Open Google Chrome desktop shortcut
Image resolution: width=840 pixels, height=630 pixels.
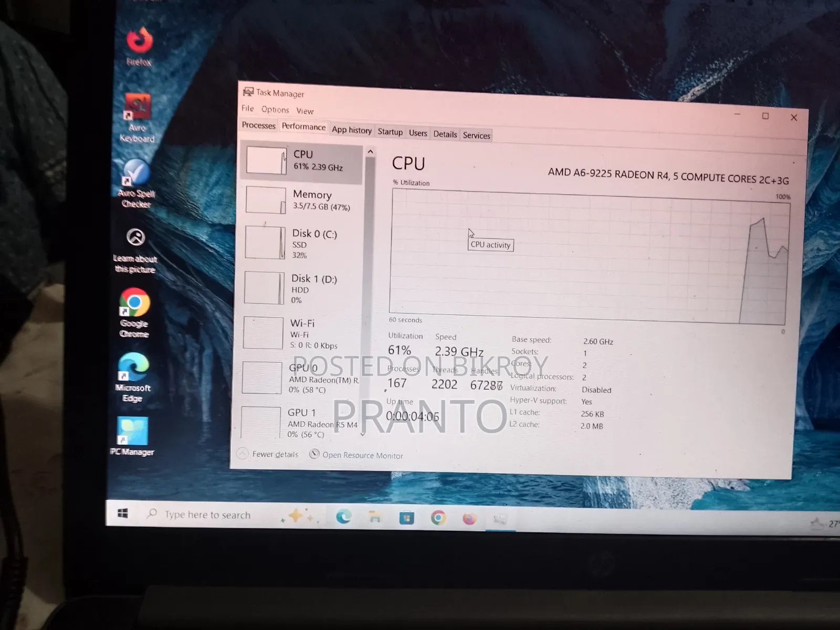[x=134, y=313]
